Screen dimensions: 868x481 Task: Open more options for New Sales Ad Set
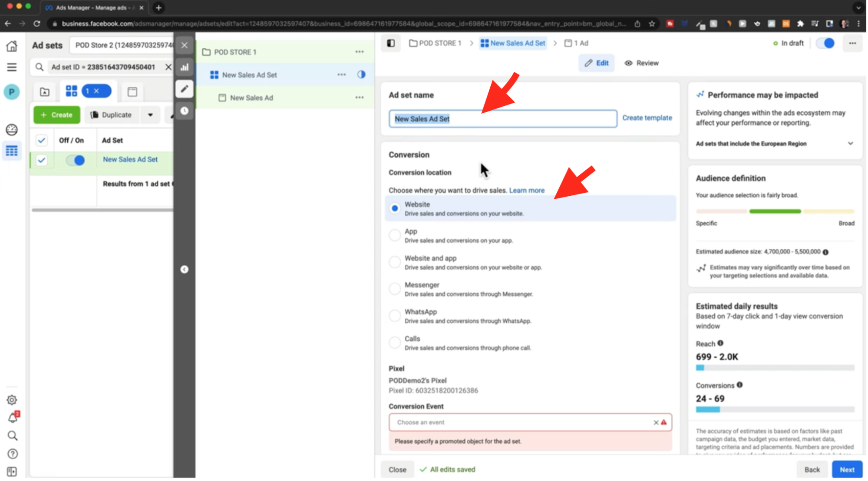(x=342, y=75)
